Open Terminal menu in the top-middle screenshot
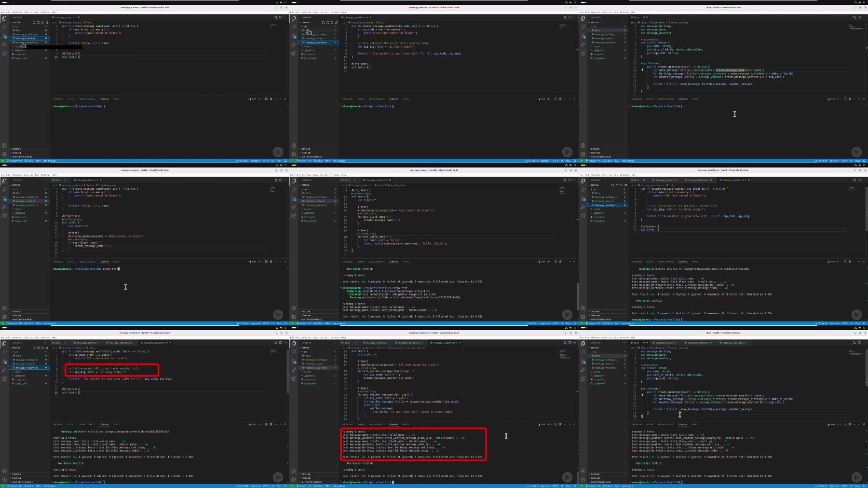This screenshot has height=488, width=868. point(335,12)
